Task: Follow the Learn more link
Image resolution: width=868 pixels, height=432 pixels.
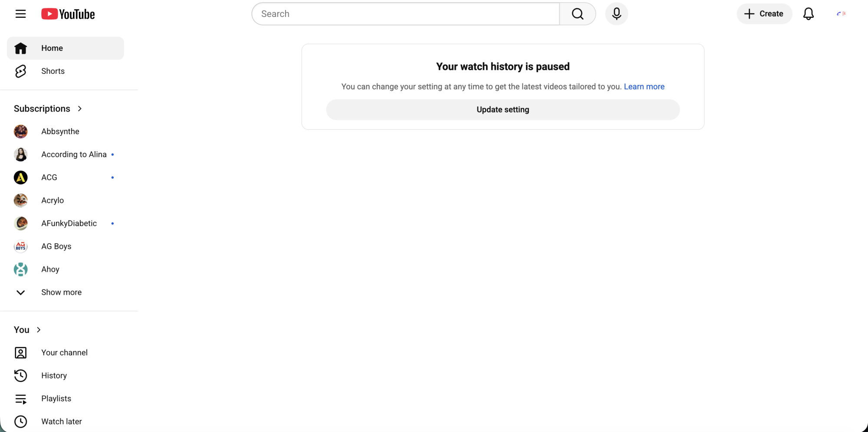Action: coord(644,87)
